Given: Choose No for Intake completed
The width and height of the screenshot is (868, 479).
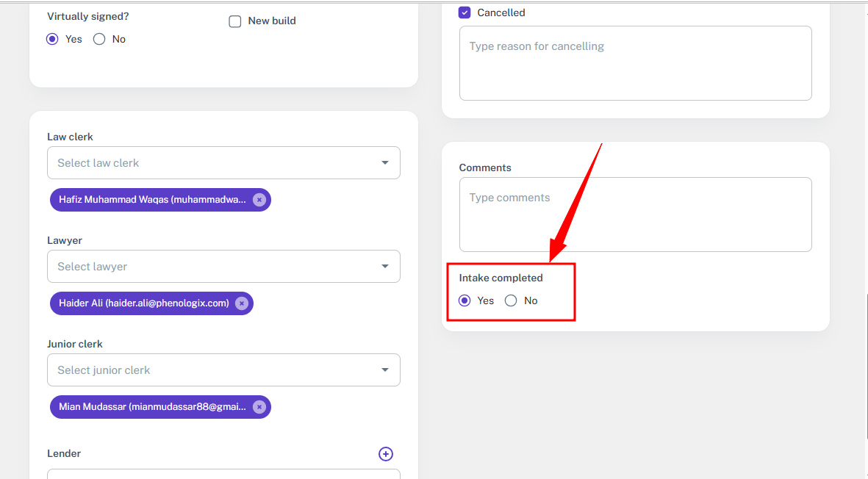Looking at the screenshot, I should point(511,300).
